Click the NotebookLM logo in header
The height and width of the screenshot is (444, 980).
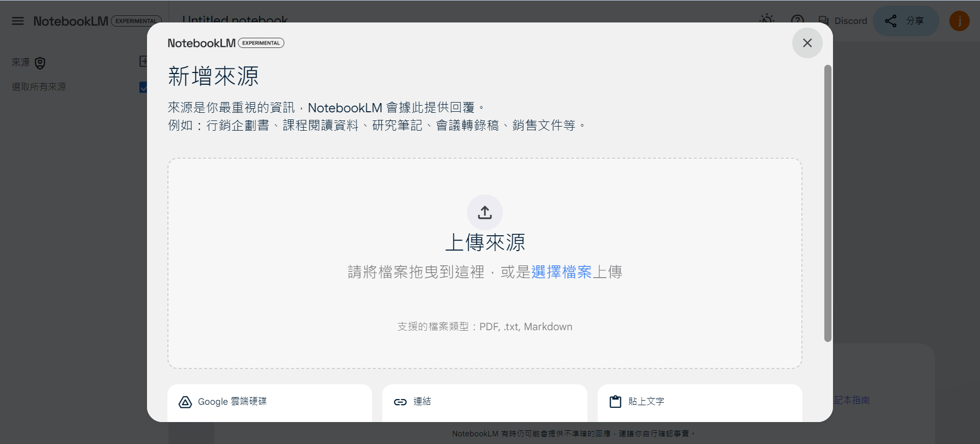[x=71, y=21]
